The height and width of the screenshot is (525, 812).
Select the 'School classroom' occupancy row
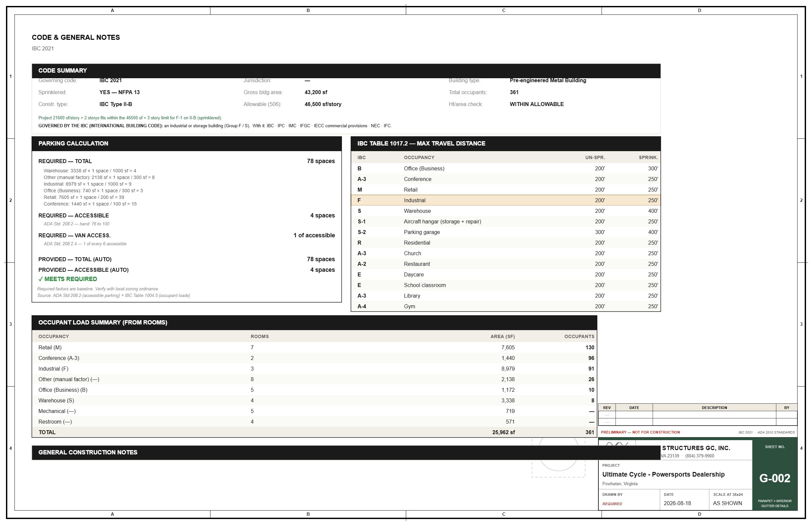point(506,285)
